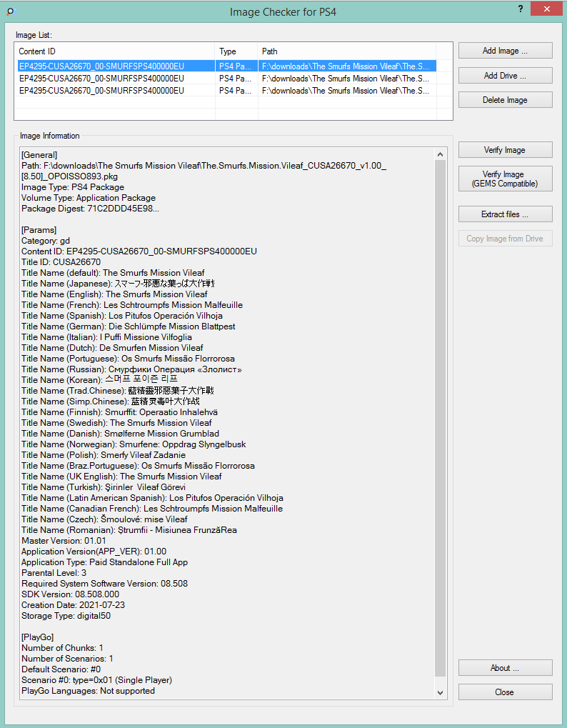Click the SDK Version: 08.508.000 line
The width and height of the screenshot is (567, 728).
coord(70,593)
